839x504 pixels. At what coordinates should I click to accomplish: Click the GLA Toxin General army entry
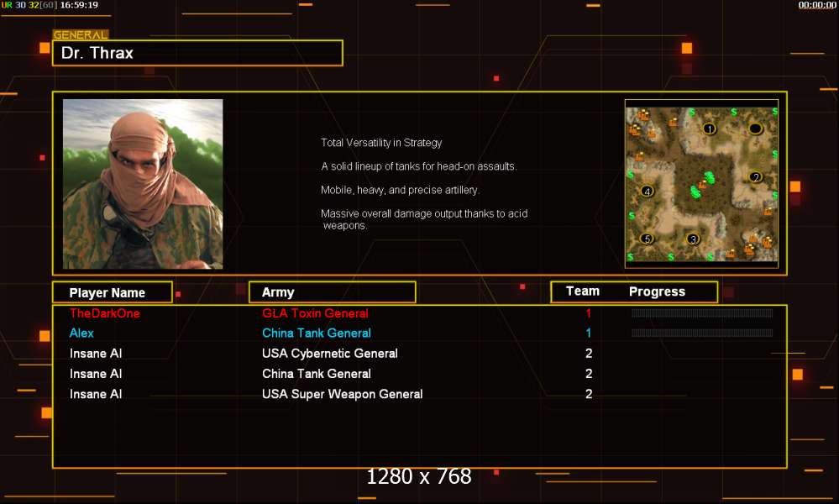315,313
